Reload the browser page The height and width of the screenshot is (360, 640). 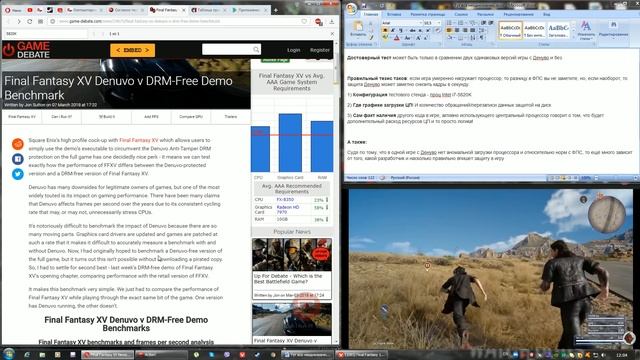pyautogui.click(x=29, y=21)
